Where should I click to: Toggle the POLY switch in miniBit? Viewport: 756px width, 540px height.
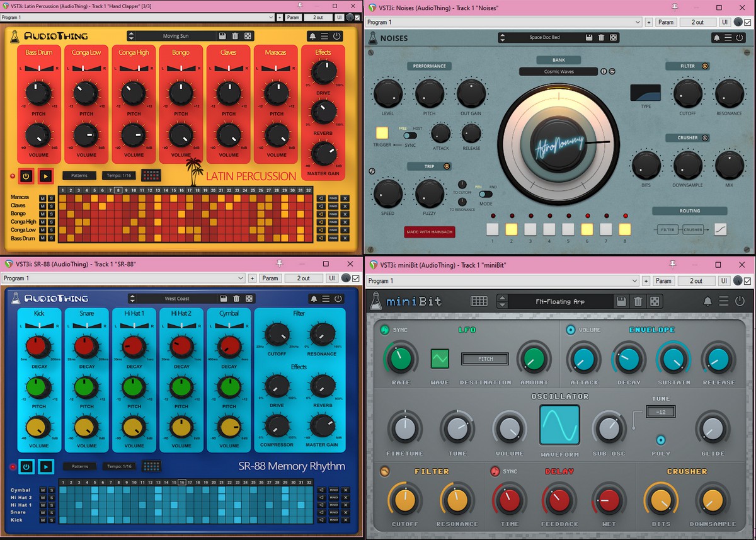(660, 440)
